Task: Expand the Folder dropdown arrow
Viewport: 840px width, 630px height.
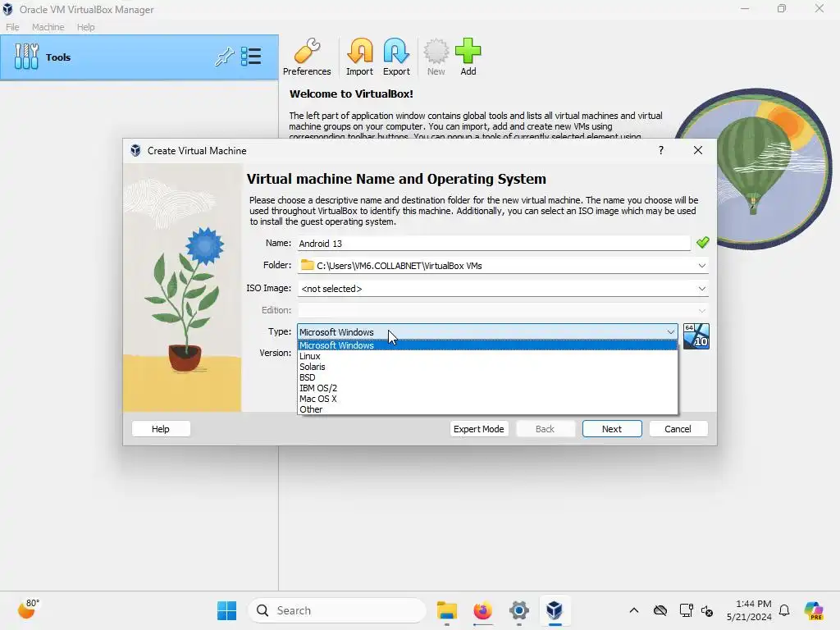Action: pos(702,266)
